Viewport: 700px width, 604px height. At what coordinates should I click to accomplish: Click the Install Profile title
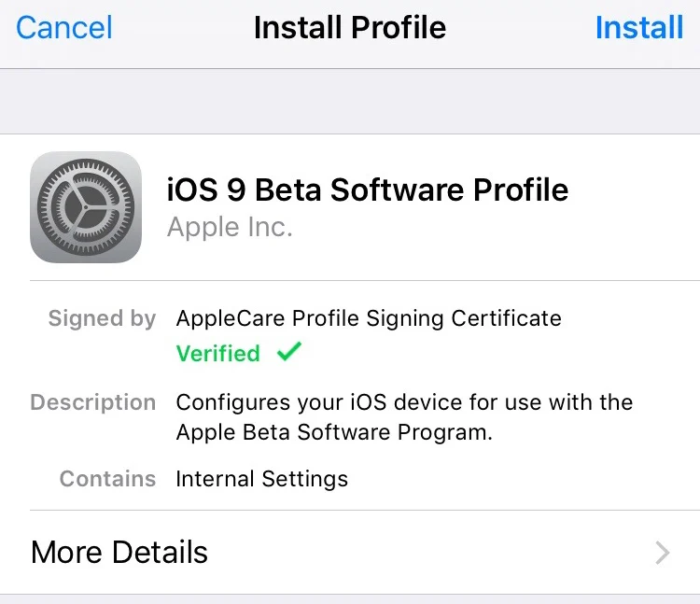[x=350, y=27]
